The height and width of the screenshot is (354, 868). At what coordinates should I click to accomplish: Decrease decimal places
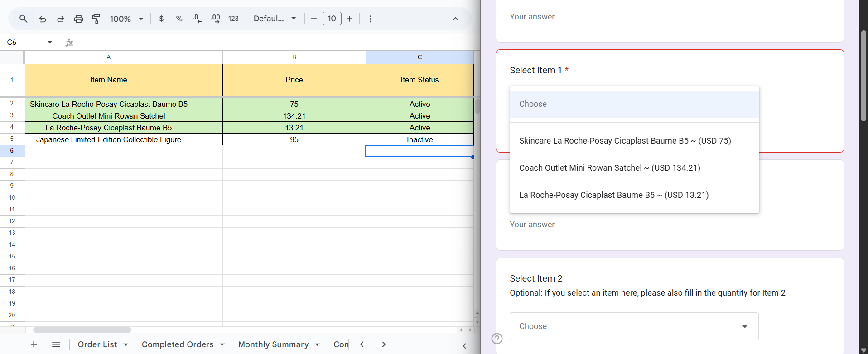click(197, 19)
